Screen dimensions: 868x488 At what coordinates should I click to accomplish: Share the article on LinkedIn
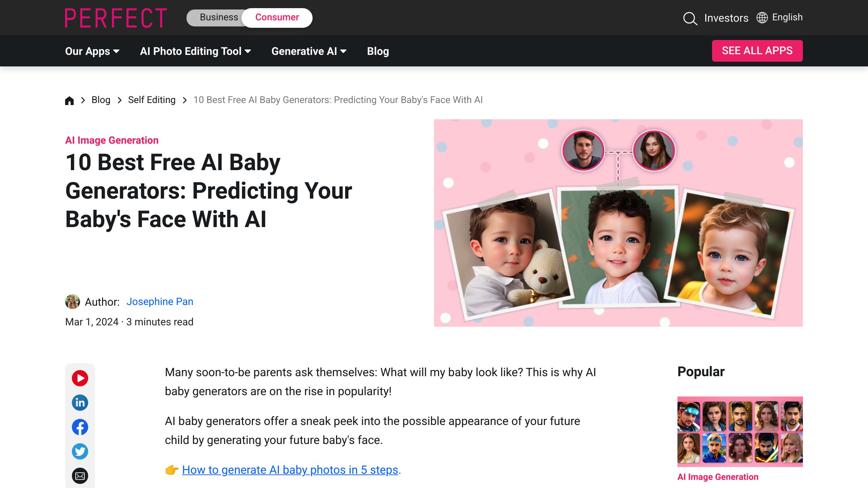(x=80, y=403)
